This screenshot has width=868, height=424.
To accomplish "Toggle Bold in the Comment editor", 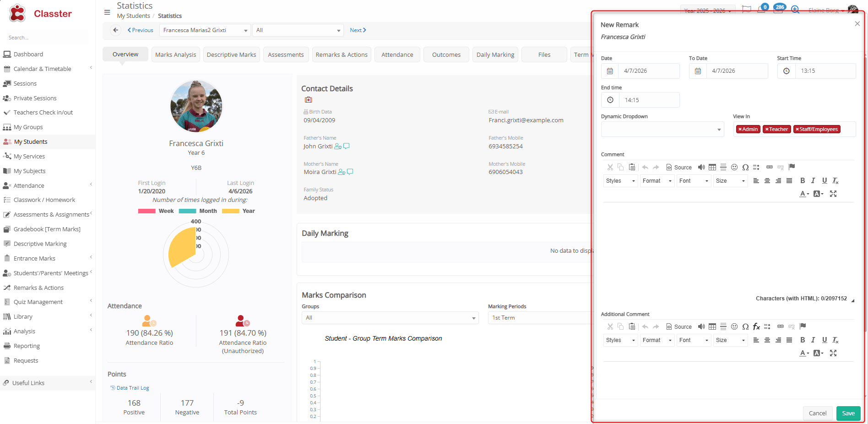I will [x=802, y=181].
